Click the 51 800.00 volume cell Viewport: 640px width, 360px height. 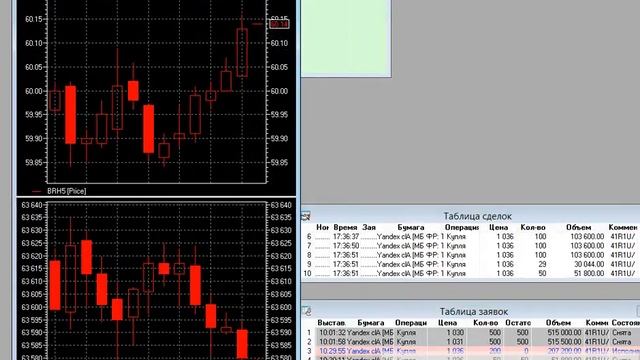click(589, 273)
